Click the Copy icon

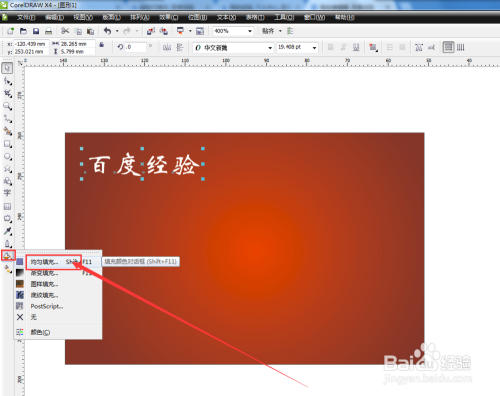click(78, 31)
